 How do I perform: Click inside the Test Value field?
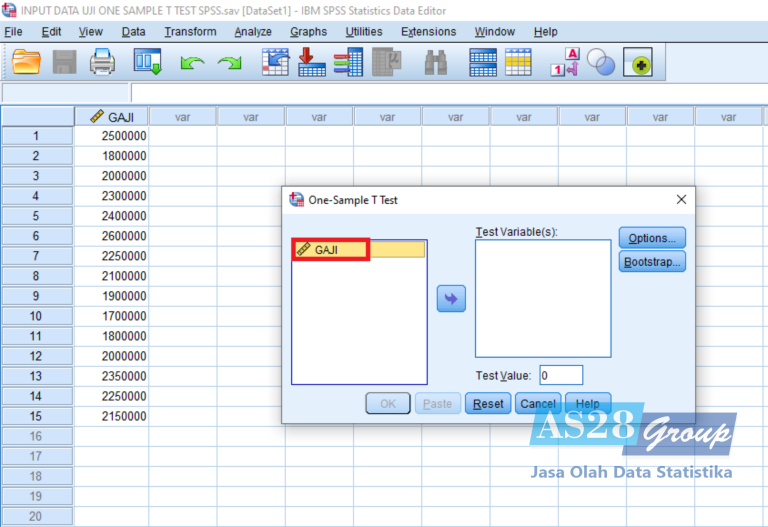[560, 375]
